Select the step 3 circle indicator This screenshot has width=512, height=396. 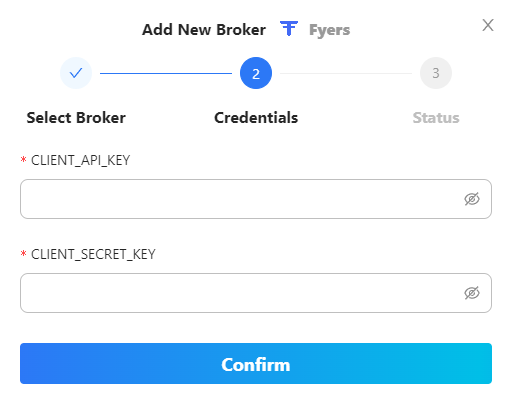(436, 73)
